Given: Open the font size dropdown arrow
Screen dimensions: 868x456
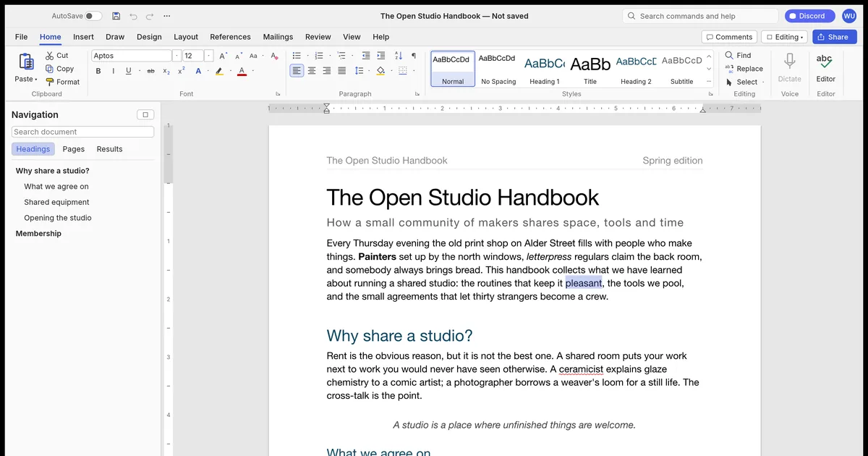Looking at the screenshot, I should (x=209, y=56).
